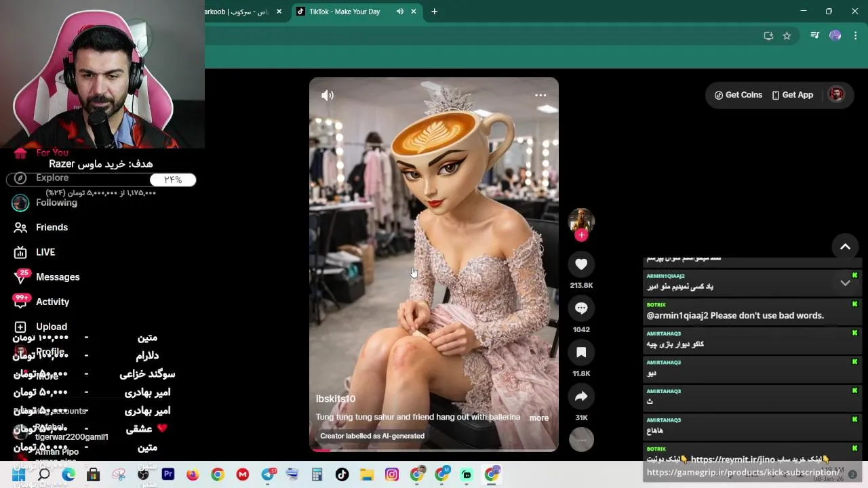This screenshot has width=868, height=488.
Task: Click the Creator labelled as AI-generated tag
Action: click(372, 436)
